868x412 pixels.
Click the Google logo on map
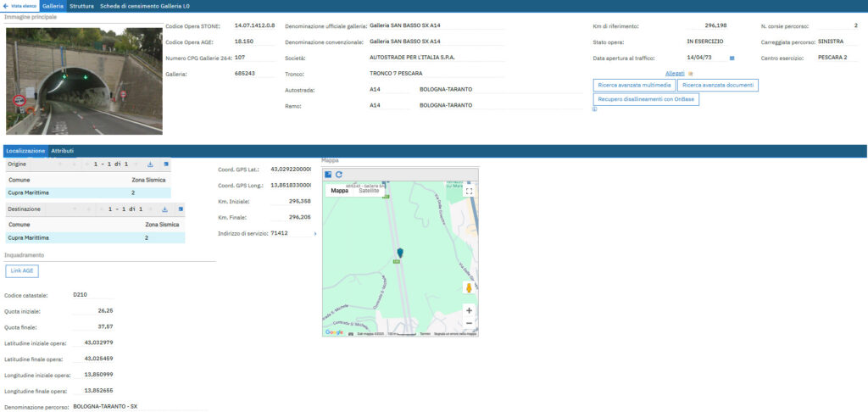[x=334, y=332]
